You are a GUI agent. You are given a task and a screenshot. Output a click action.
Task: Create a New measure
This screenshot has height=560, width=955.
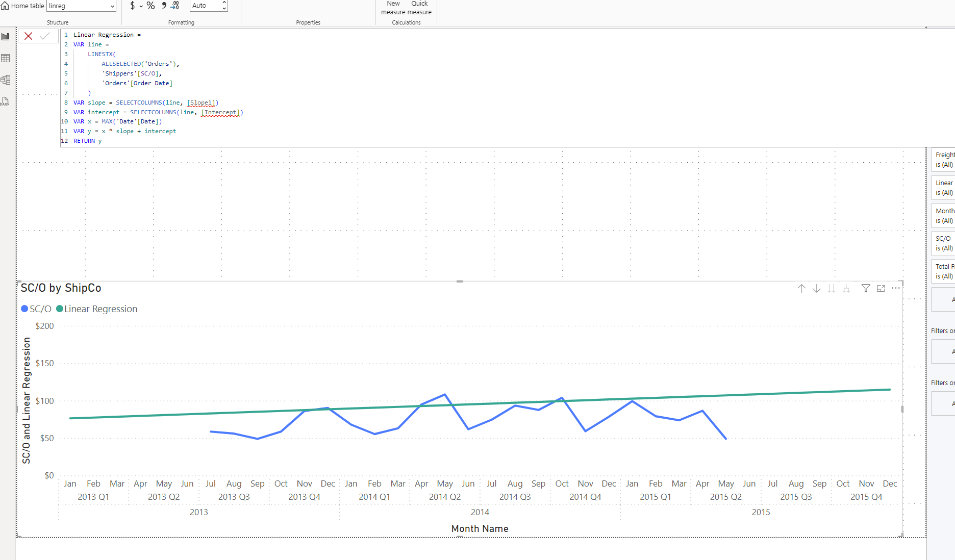(x=393, y=8)
